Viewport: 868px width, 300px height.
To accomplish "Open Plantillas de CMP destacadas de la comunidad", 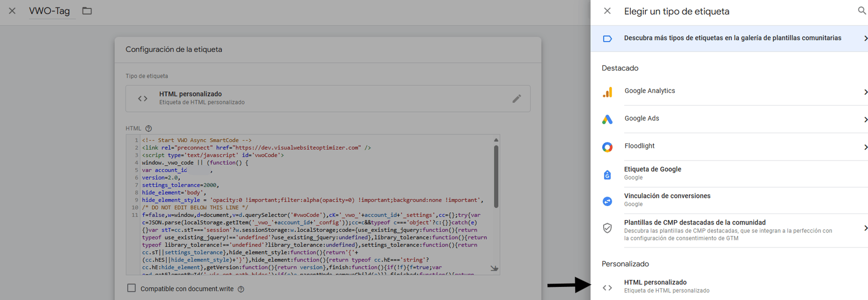I will [x=729, y=230].
